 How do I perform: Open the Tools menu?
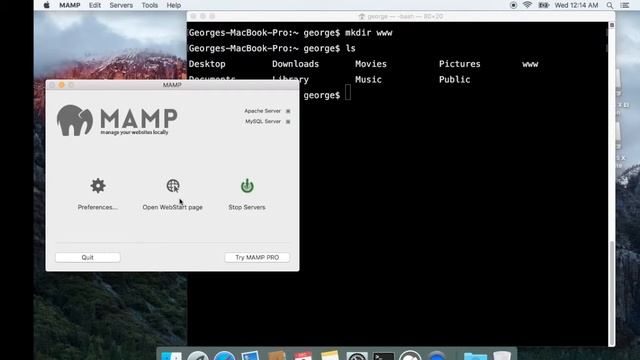tap(149, 5)
